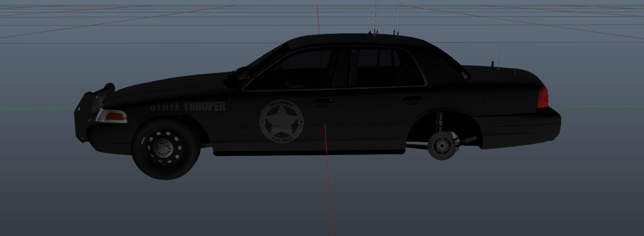Image resolution: width=644 pixels, height=236 pixels.
Task: Select the roof antenna mounts
Action: [x=384, y=33]
